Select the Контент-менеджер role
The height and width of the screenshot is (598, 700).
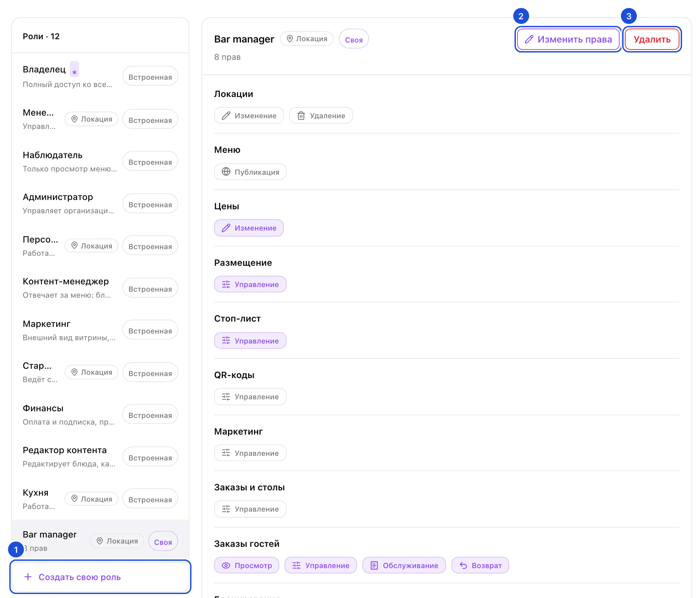100,288
